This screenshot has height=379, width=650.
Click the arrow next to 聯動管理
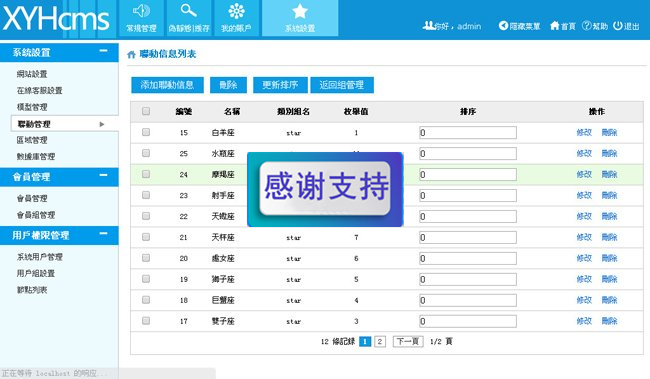pos(102,124)
